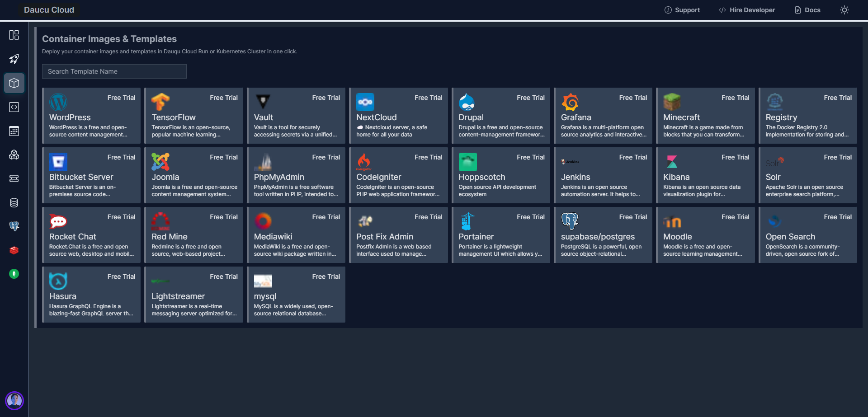Click the PhpMyAdmin sailboat thumbnail

[263, 162]
